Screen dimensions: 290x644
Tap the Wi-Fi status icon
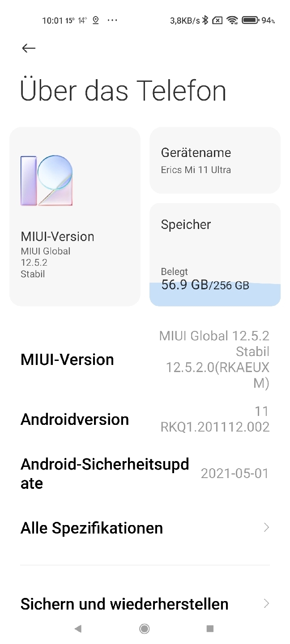pyautogui.click(x=232, y=20)
